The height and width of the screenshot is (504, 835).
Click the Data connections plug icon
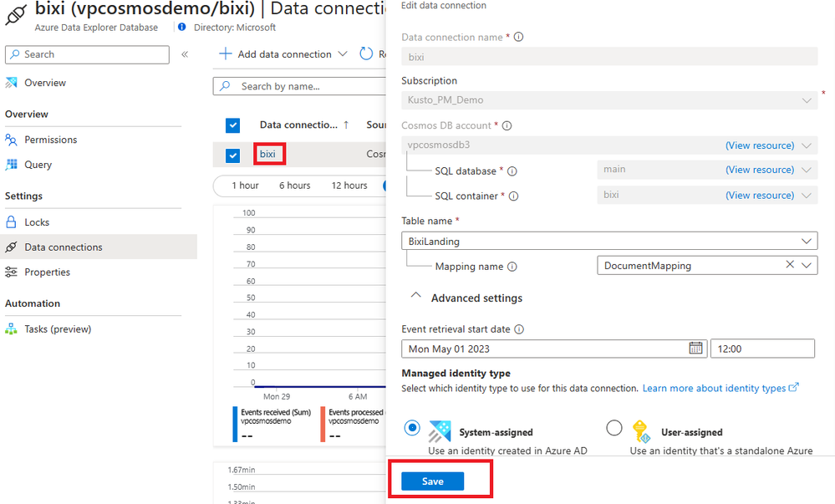pos(11,247)
